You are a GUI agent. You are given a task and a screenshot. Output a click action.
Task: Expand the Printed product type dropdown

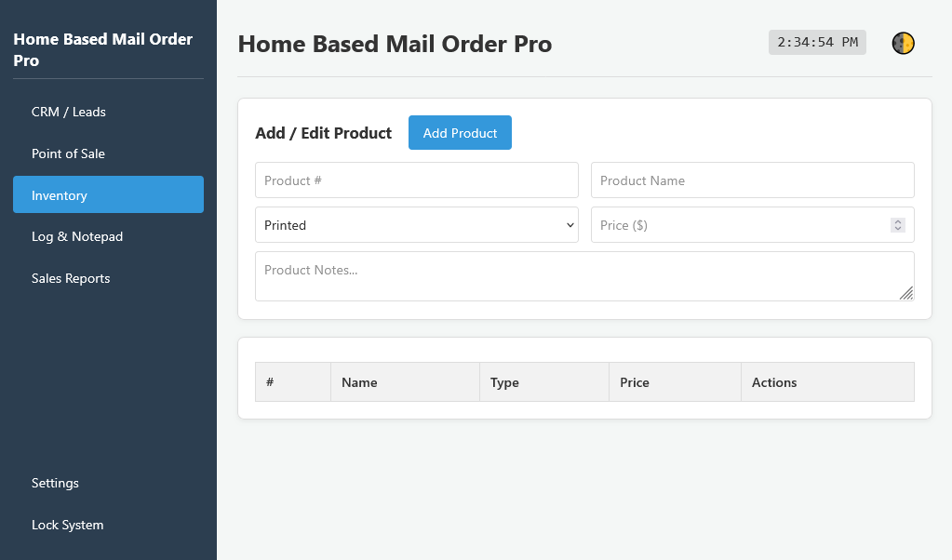(x=417, y=225)
